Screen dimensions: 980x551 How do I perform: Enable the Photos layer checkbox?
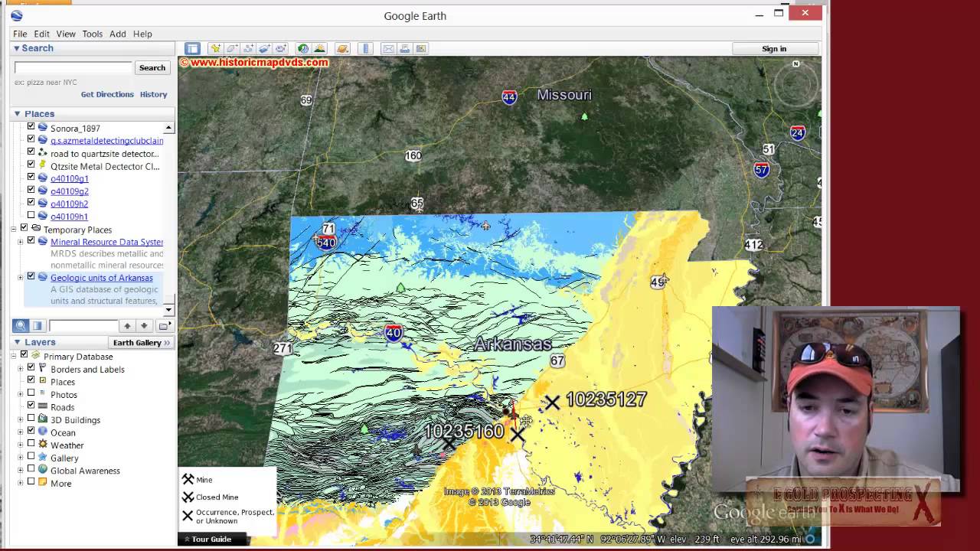tap(31, 393)
